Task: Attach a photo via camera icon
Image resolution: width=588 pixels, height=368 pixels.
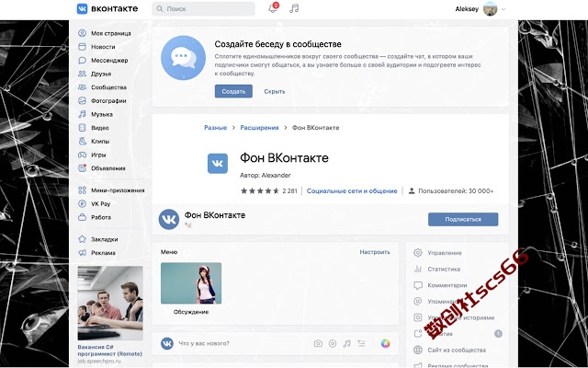Action: (x=318, y=343)
